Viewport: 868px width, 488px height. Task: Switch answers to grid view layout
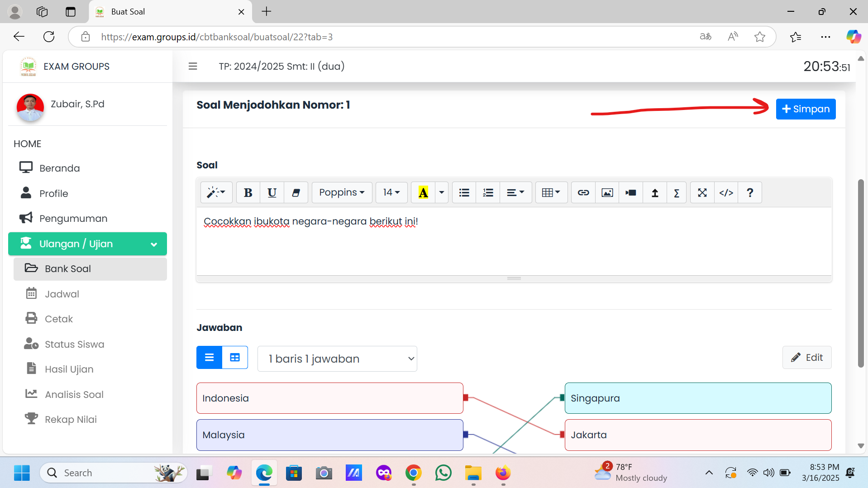[x=235, y=358]
